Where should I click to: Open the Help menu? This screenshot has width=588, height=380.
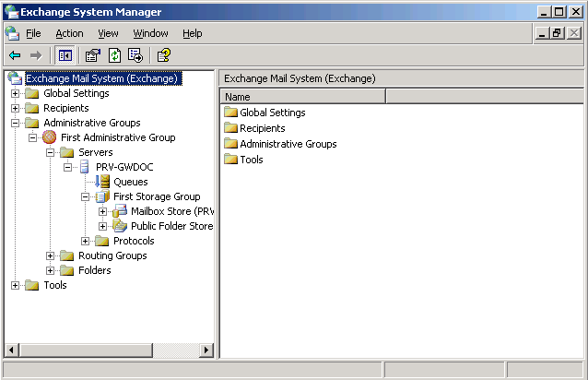pyautogui.click(x=193, y=33)
